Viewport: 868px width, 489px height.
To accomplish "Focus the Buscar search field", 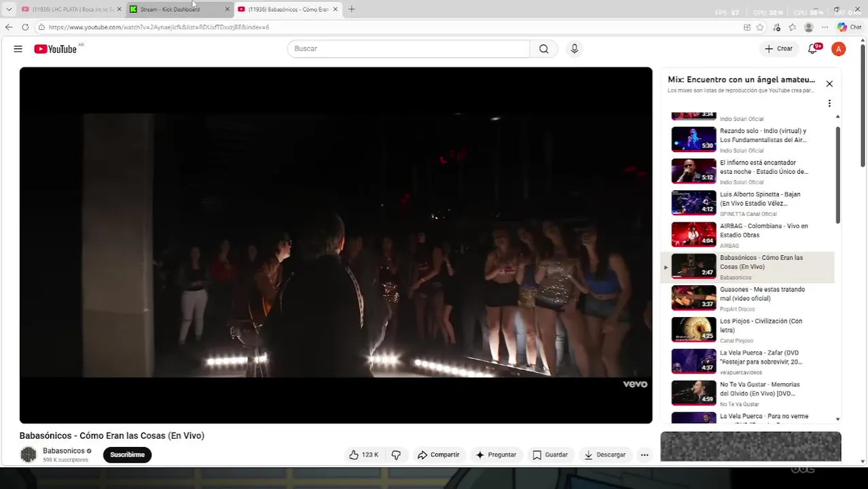I will 408,49.
